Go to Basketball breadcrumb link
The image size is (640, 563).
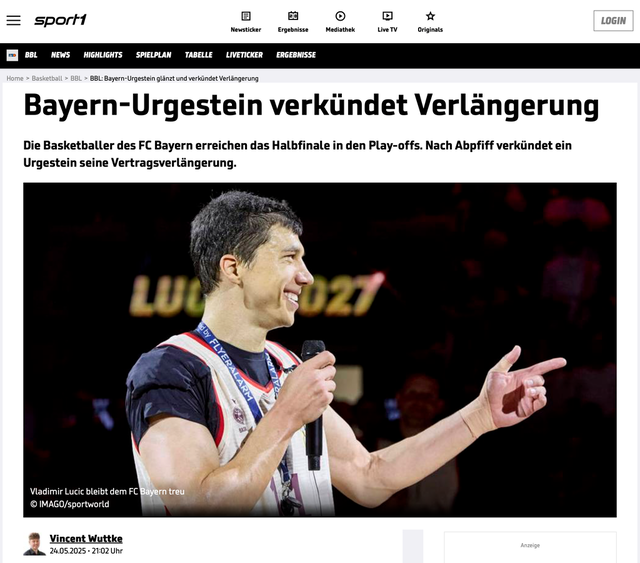(47, 78)
